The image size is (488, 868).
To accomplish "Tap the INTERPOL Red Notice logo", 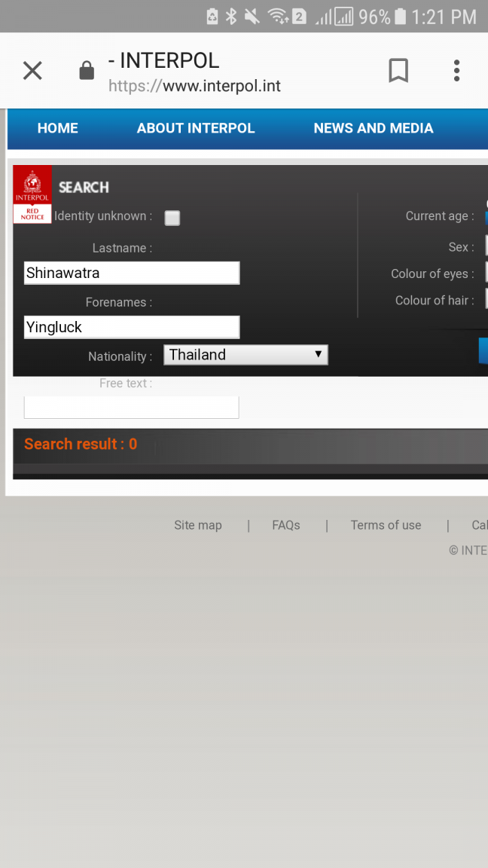I will click(32, 194).
